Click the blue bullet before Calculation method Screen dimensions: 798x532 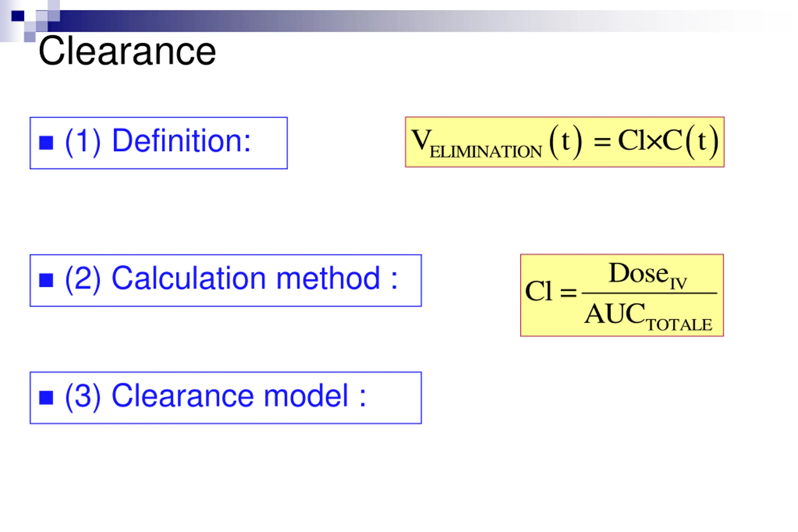tap(46, 280)
